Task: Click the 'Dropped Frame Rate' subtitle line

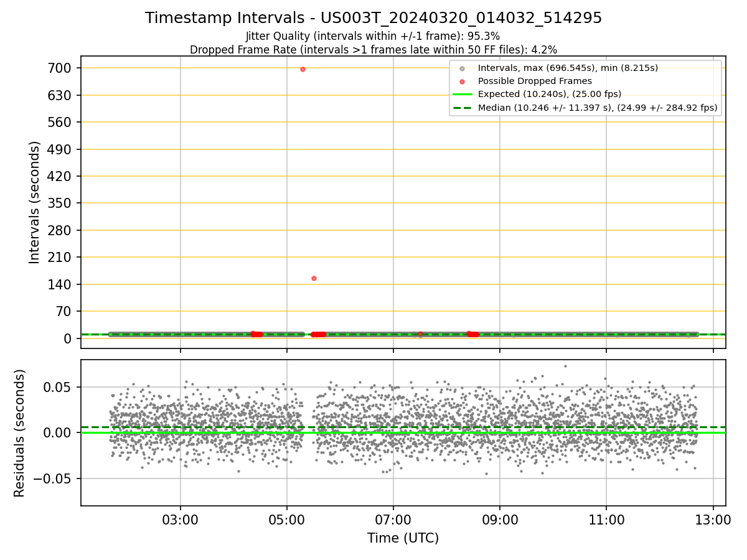Action: (x=374, y=50)
